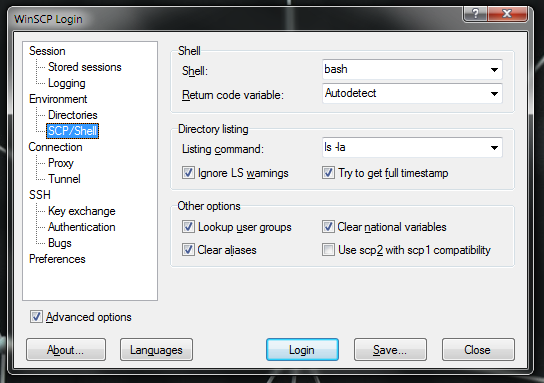Click the Directory listing group title

click(x=213, y=129)
